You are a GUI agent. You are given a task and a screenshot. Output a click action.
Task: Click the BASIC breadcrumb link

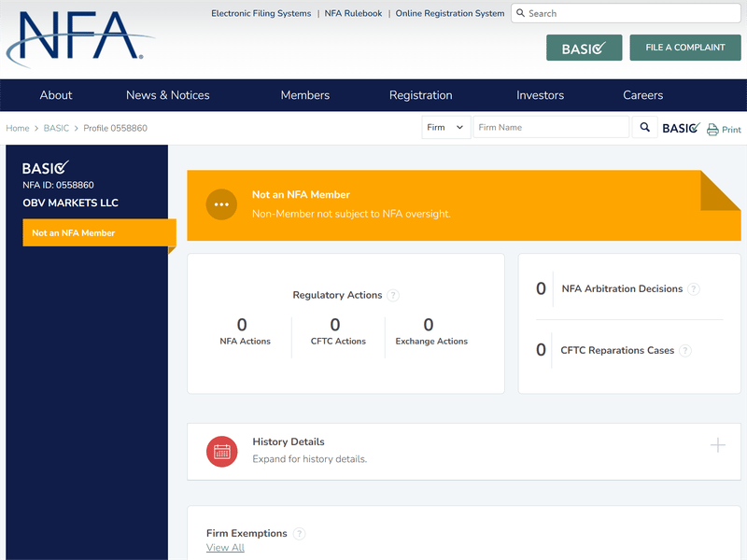pyautogui.click(x=56, y=128)
